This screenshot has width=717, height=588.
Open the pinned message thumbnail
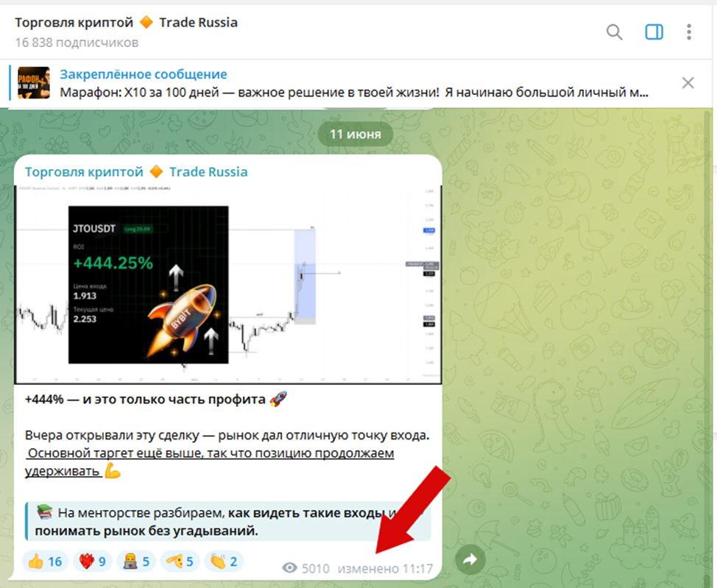(34, 82)
